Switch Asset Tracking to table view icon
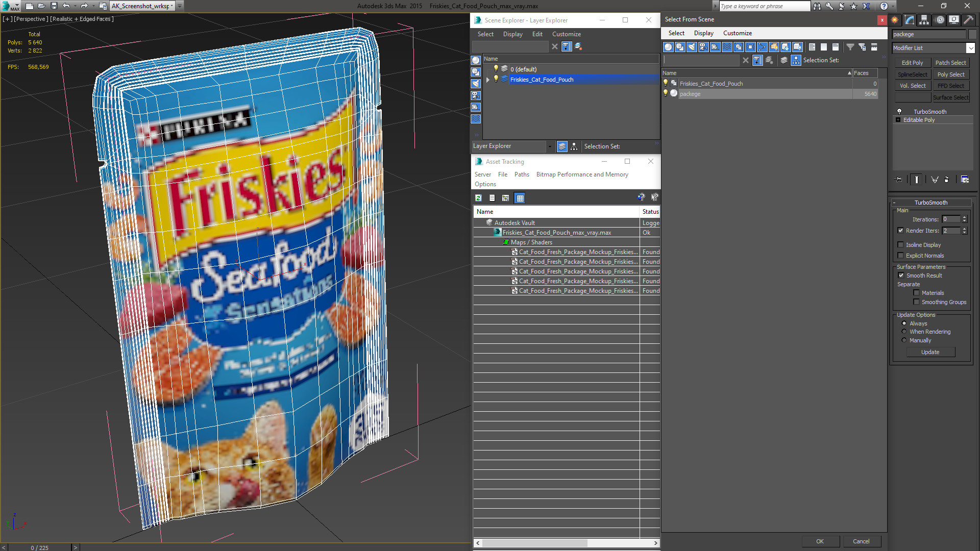Viewport: 980px width, 551px height. pos(520,198)
